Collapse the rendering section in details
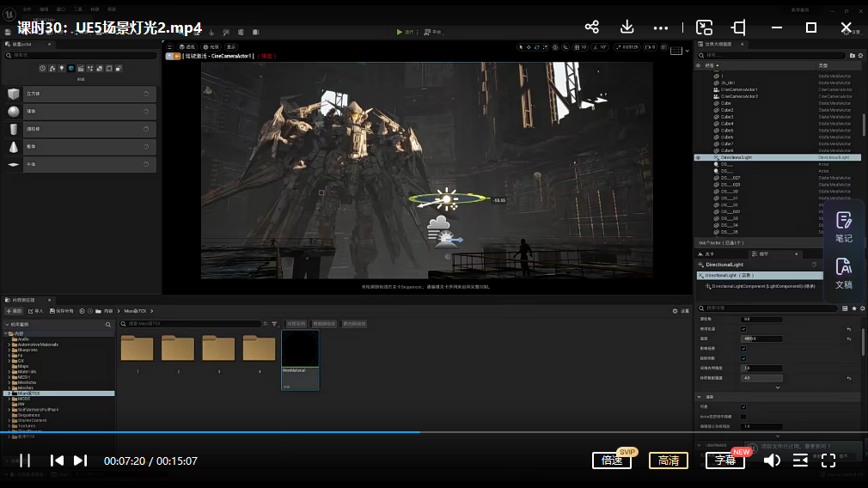This screenshot has height=488, width=868. pos(700,397)
